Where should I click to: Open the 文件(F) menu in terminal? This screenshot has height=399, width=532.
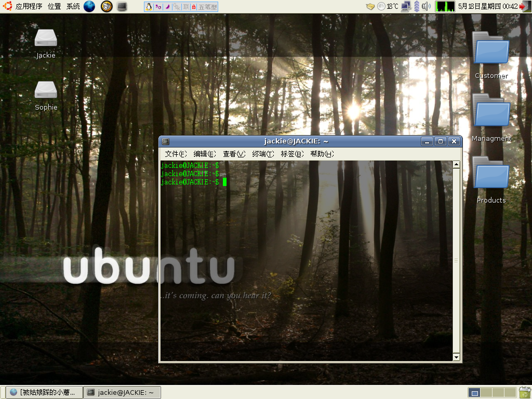tap(176, 154)
